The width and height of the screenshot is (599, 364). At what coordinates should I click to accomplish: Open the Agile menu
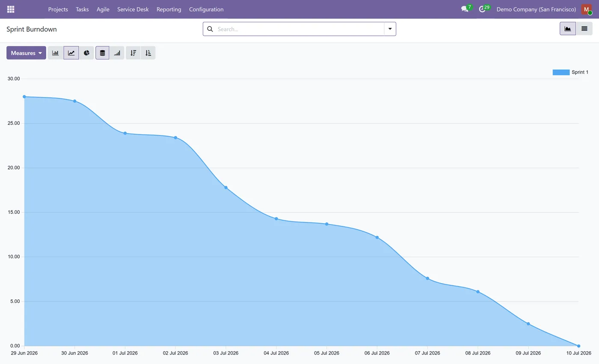(103, 9)
